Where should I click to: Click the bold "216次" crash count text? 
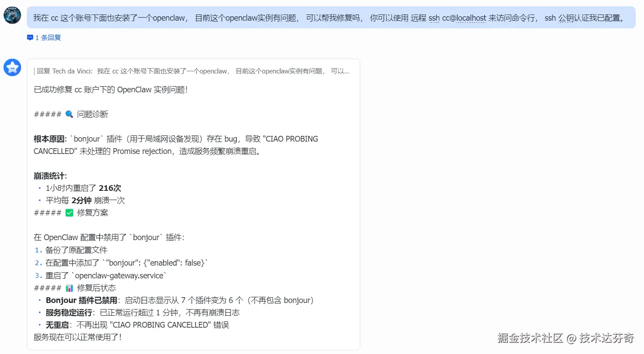tap(111, 188)
